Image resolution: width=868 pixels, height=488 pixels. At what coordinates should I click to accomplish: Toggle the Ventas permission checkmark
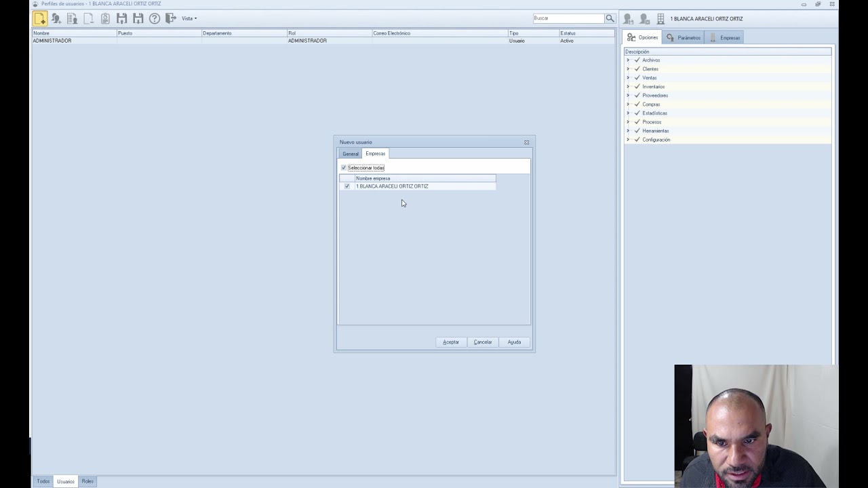point(637,78)
